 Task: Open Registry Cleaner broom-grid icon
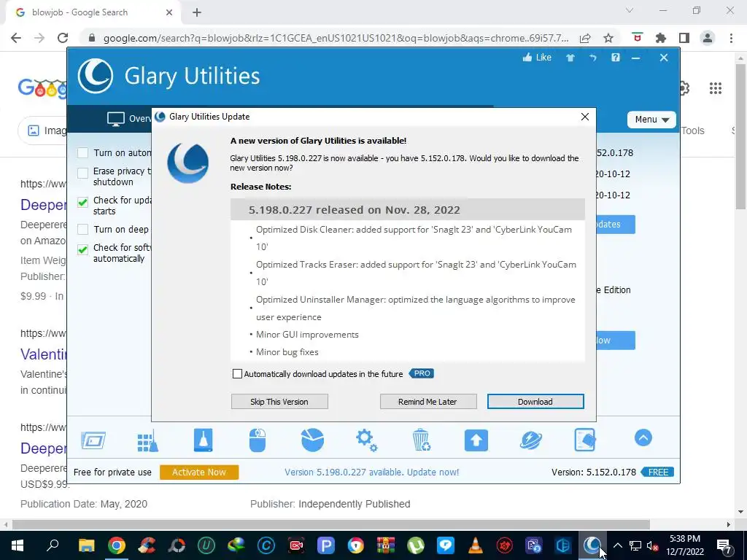tap(147, 440)
